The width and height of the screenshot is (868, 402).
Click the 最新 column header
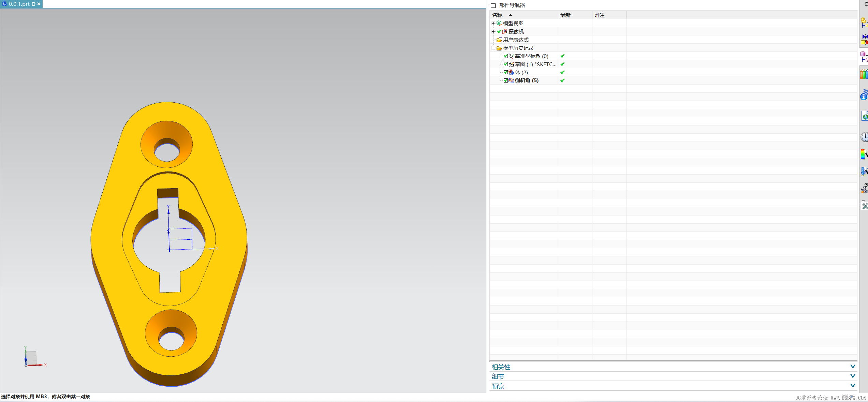pos(575,15)
